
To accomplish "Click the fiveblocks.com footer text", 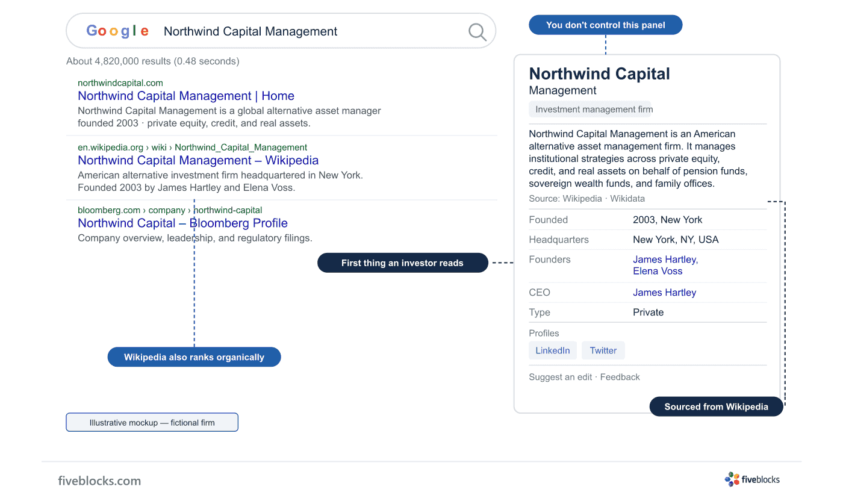I will (99, 481).
